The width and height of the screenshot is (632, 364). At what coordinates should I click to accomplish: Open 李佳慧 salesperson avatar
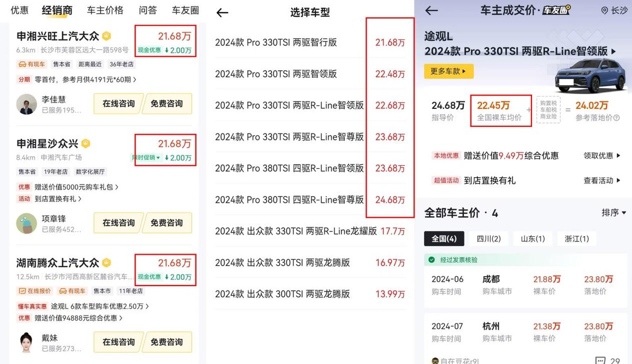coord(26,104)
